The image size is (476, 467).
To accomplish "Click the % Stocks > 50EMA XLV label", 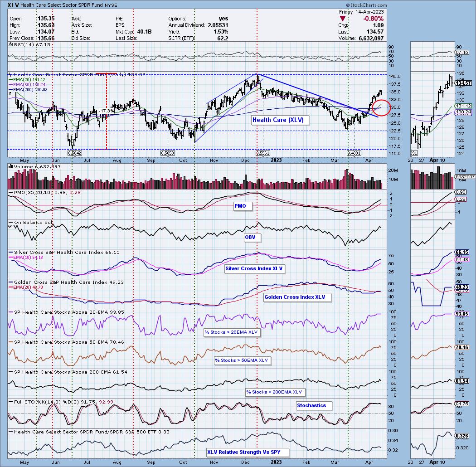I will 242,360.
